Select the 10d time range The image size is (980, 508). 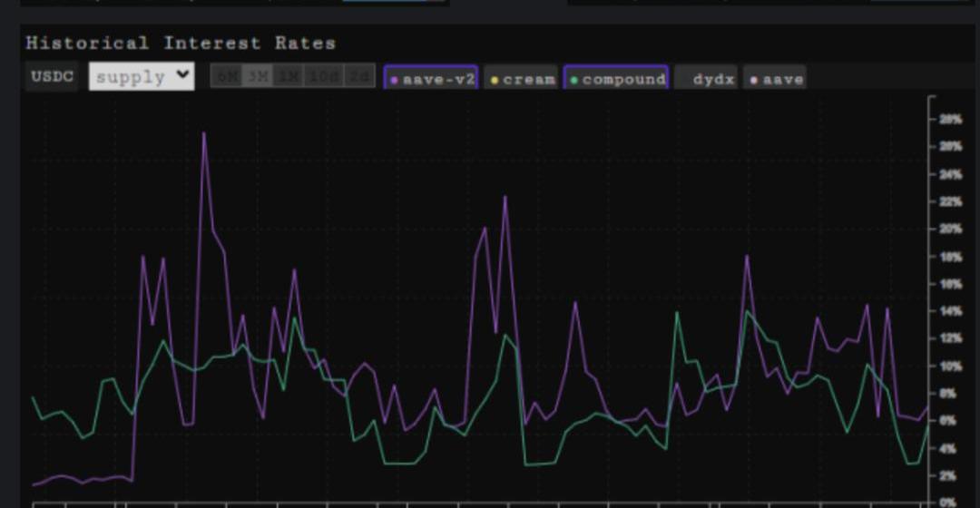tap(323, 78)
